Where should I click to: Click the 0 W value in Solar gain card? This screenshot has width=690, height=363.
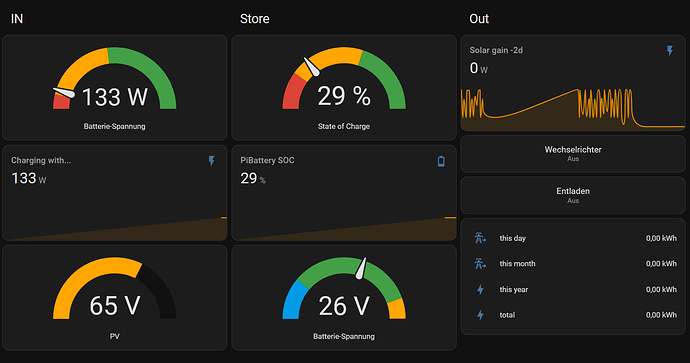(x=478, y=68)
